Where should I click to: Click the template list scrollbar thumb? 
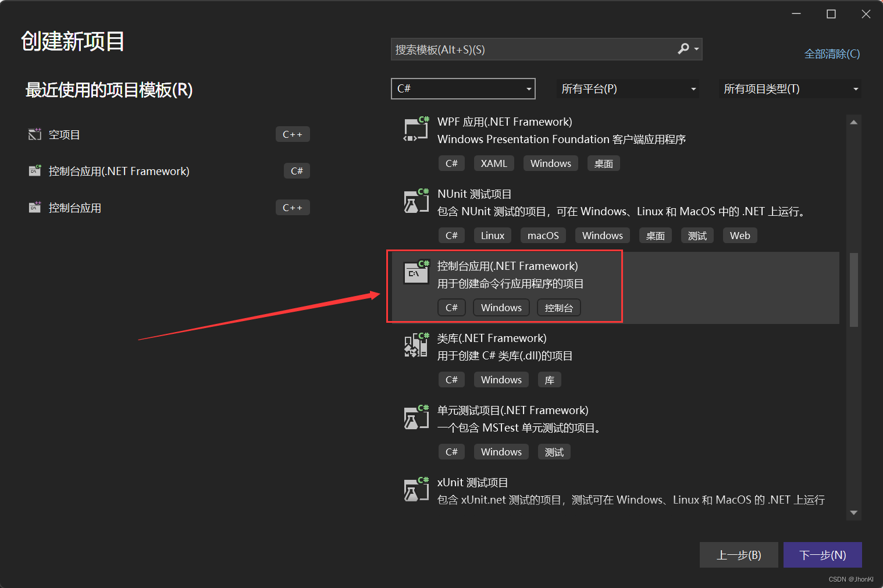854,290
